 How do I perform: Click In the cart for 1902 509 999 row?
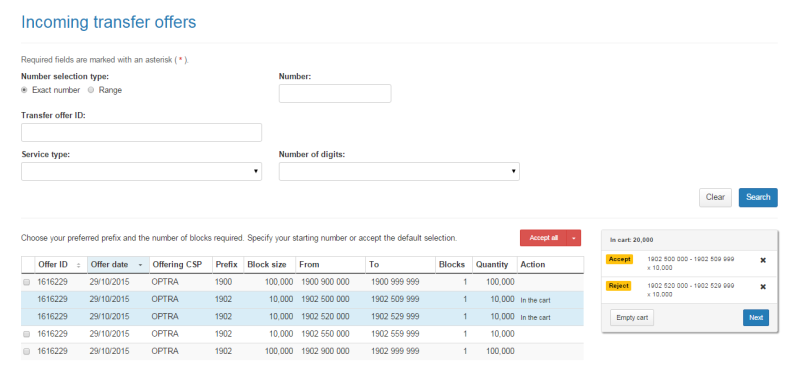[x=535, y=300]
